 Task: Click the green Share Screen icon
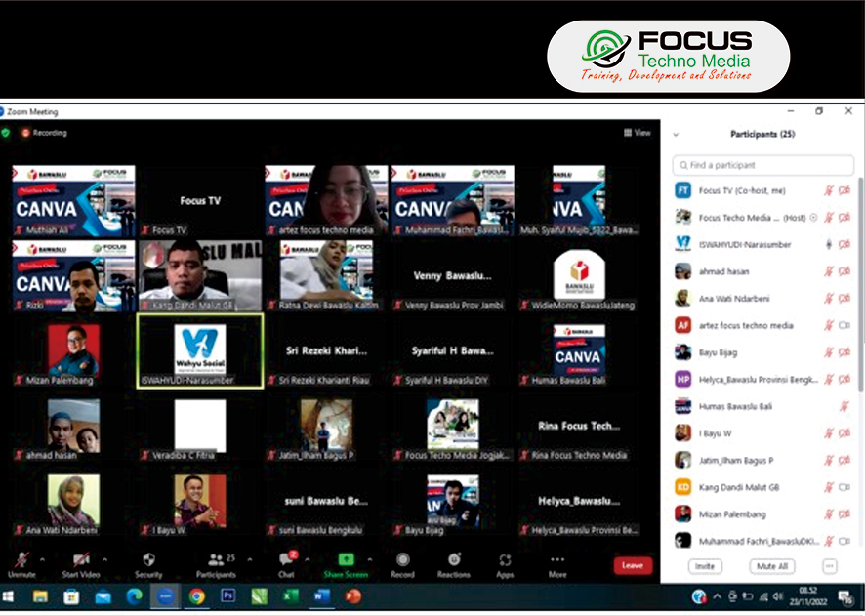tap(347, 563)
